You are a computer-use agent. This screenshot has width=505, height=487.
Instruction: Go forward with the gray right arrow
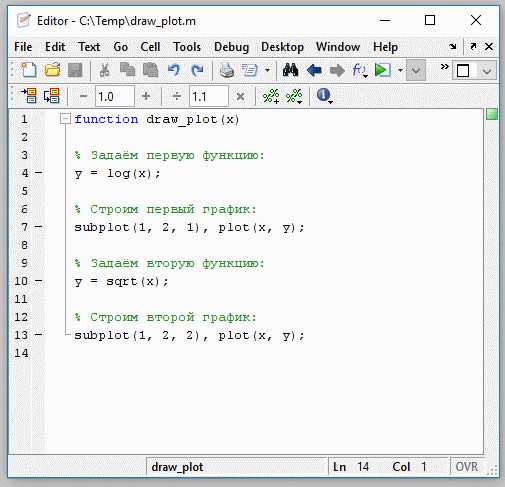pos(337,70)
